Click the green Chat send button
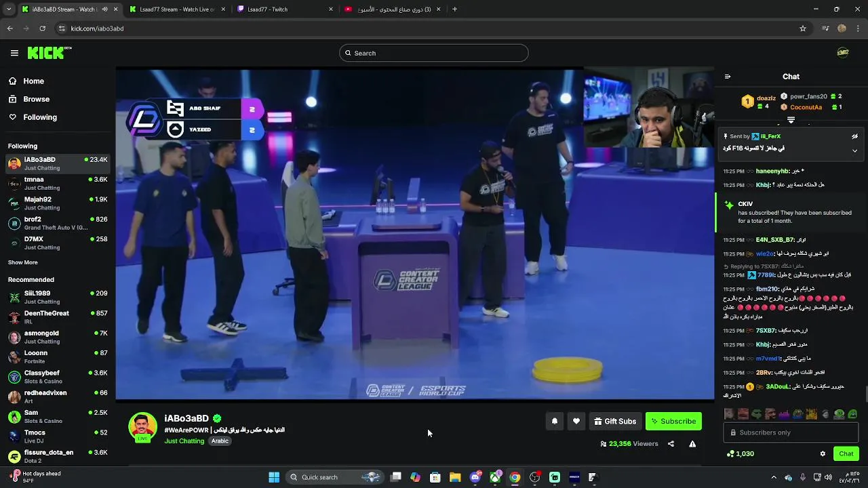Screen dimensions: 868x488 coord(846,453)
